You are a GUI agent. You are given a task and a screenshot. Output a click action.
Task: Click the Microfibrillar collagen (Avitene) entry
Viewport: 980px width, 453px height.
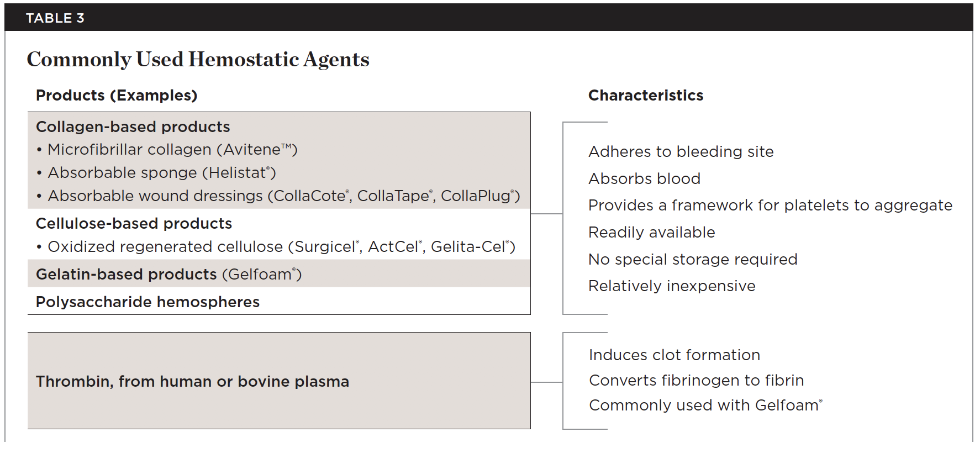(172, 150)
